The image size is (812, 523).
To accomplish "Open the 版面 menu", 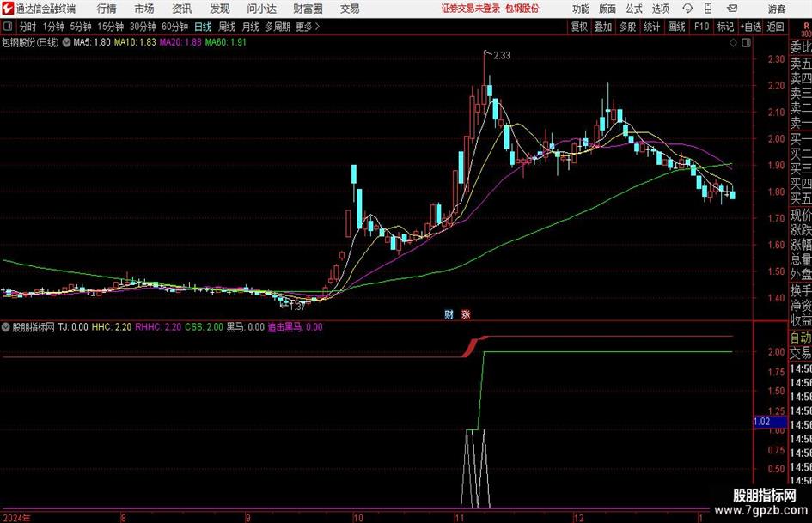I will pos(607,9).
